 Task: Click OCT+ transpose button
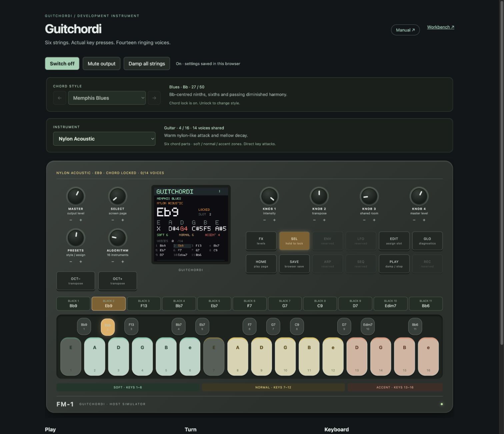(x=118, y=281)
